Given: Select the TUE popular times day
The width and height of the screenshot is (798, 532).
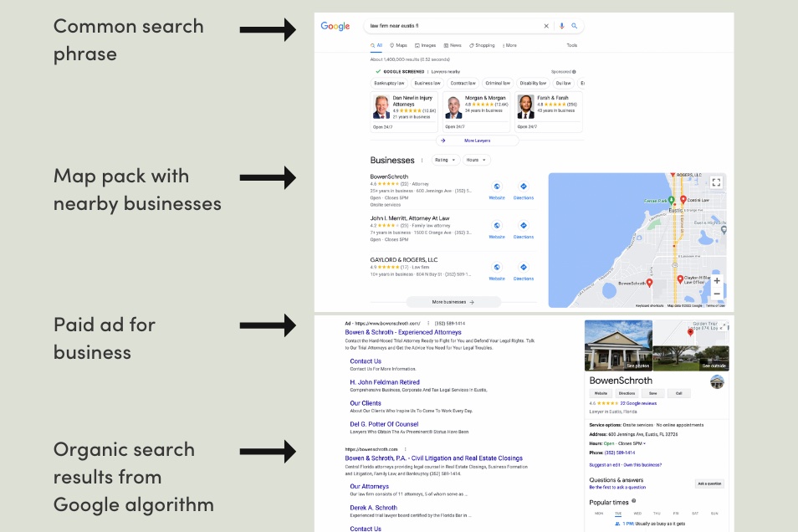Looking at the screenshot, I should coord(618,514).
